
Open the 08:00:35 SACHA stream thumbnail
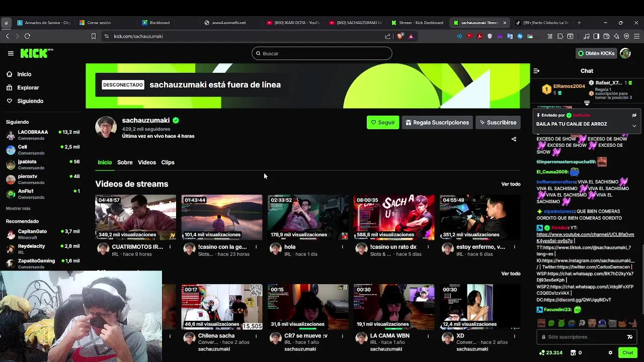[x=394, y=217]
